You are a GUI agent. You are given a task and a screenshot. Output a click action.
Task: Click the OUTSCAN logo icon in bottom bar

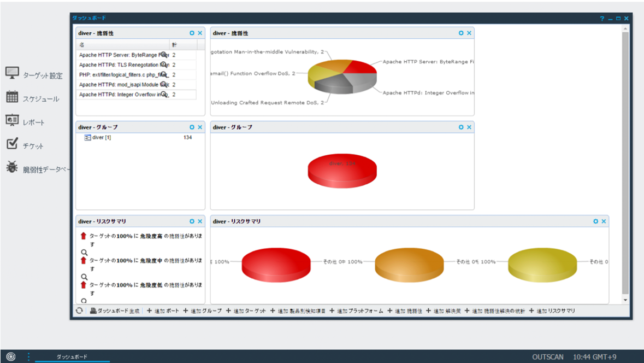click(x=11, y=356)
